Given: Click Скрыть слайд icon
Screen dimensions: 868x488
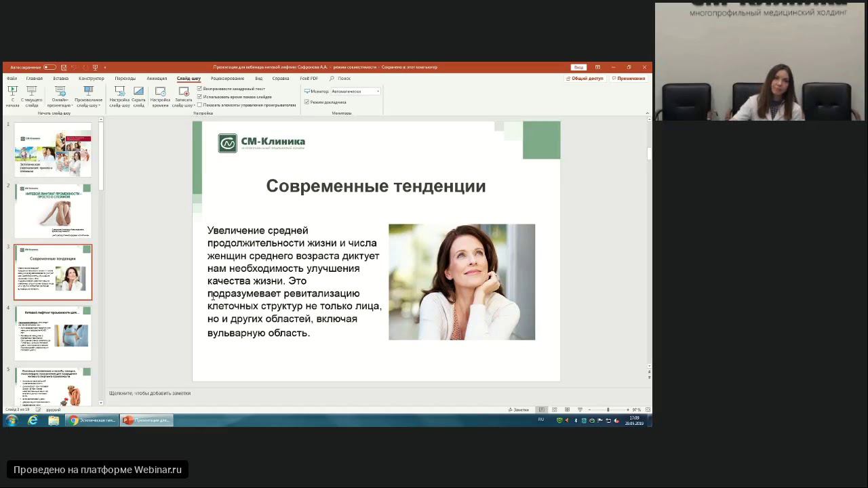Looking at the screenshot, I should (138, 96).
